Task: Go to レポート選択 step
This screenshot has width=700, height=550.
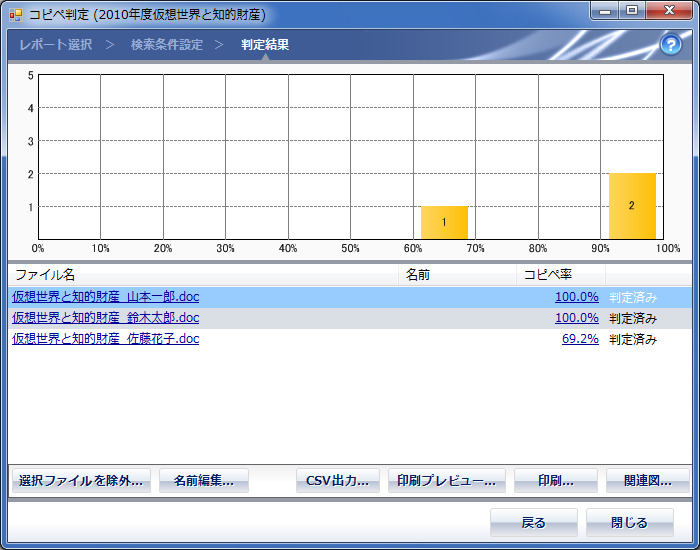Action: tap(56, 45)
